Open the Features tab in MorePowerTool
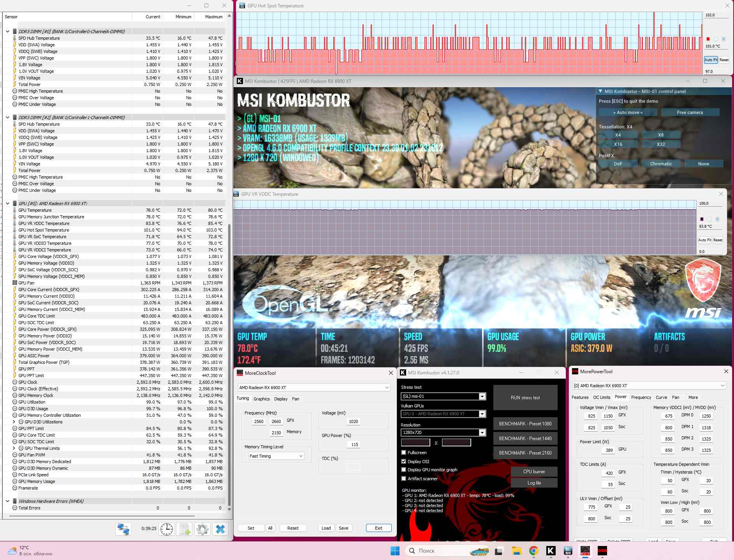Screen dimensions: 734x560 tap(580, 397)
